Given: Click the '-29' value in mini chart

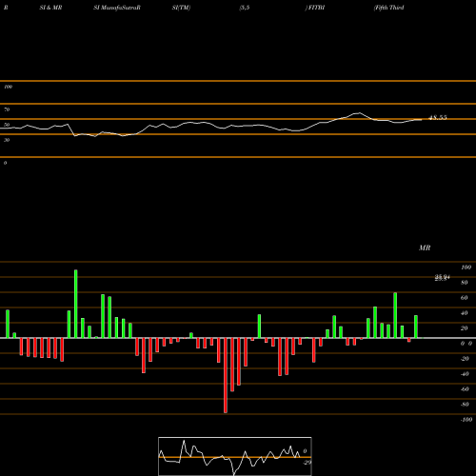Looking at the screenshot, I should point(307,463).
